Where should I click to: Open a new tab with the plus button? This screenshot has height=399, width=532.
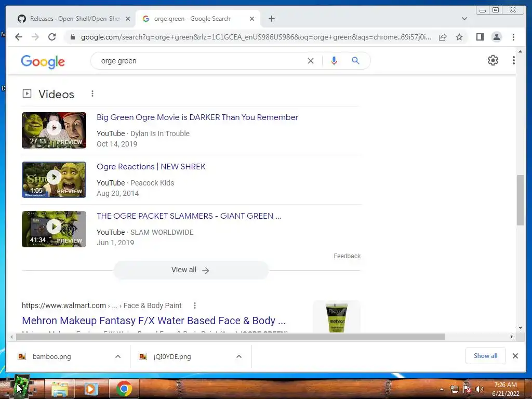tap(272, 19)
